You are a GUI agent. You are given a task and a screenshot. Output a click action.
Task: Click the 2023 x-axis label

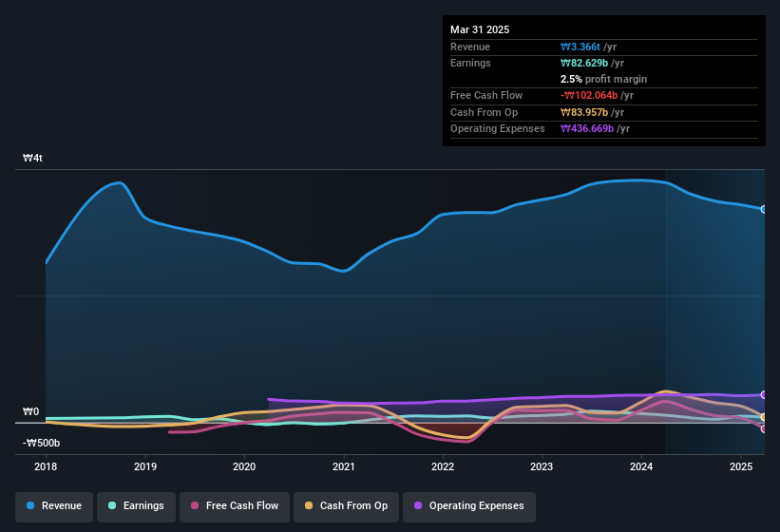(x=542, y=466)
